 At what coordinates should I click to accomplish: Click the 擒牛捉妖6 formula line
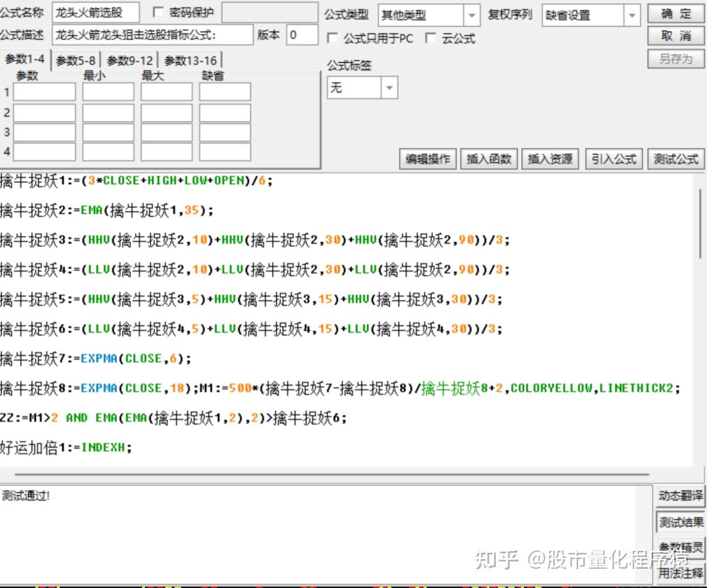pos(251,328)
